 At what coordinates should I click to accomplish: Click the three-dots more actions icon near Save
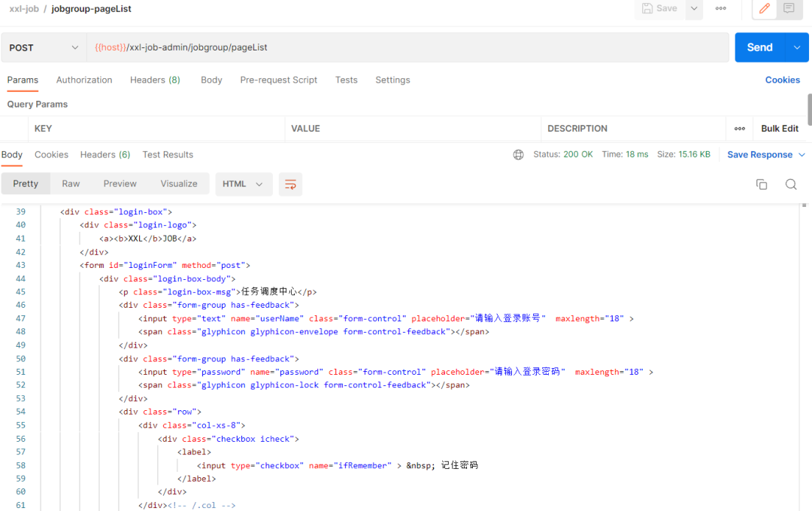(x=720, y=9)
